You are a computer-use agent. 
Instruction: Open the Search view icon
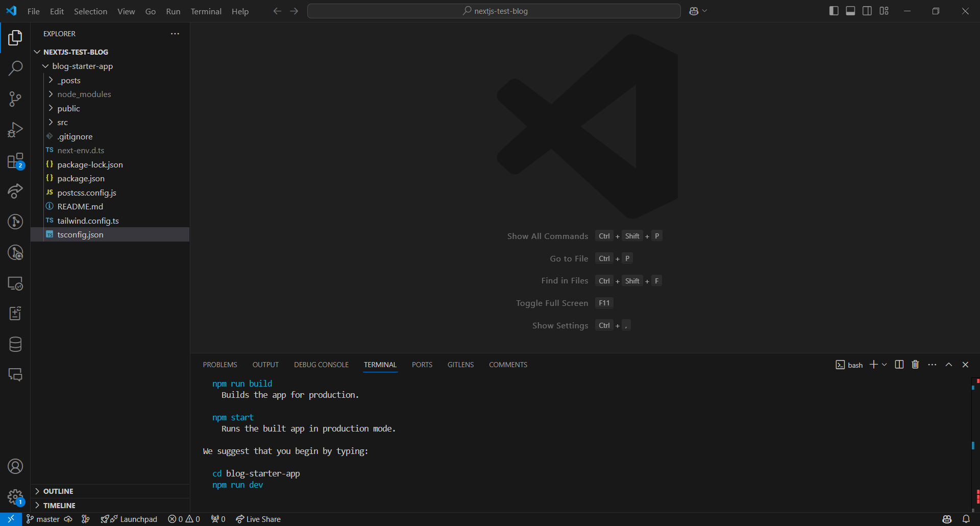pyautogui.click(x=15, y=68)
